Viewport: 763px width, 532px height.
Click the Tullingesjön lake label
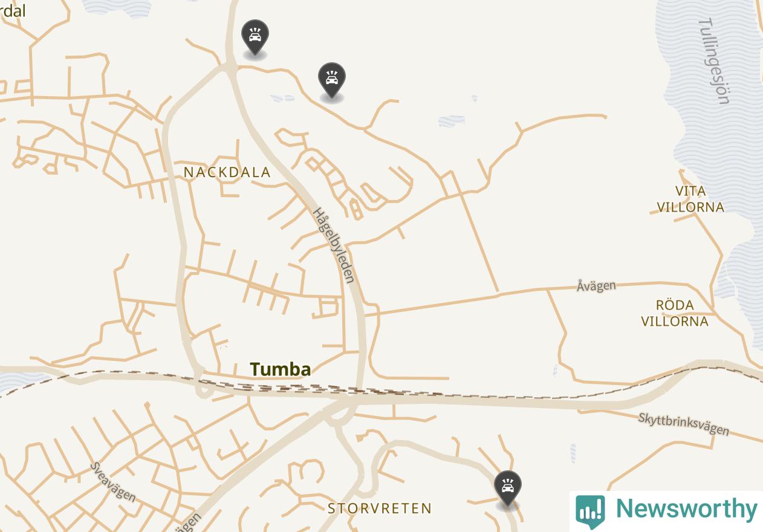click(715, 61)
